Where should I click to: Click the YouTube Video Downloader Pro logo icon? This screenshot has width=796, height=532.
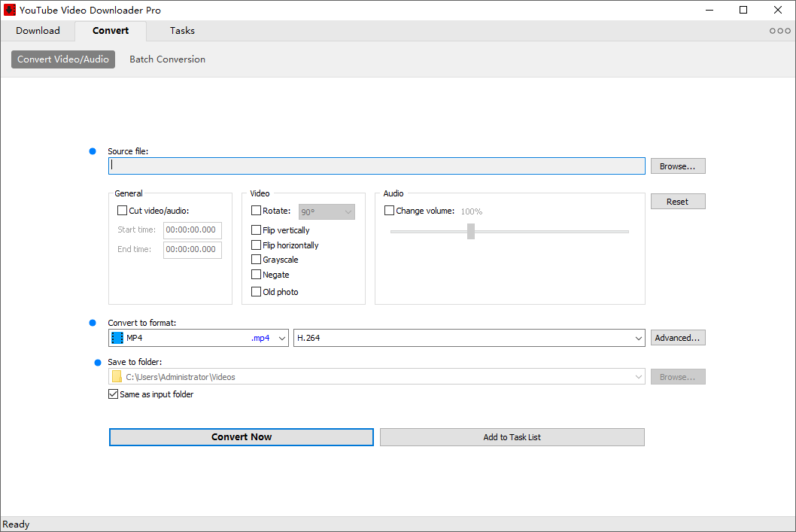pos(11,10)
